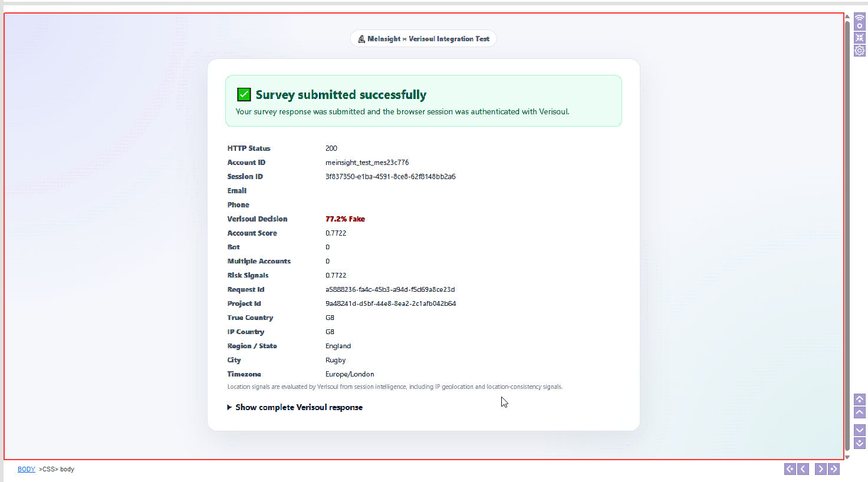The height and width of the screenshot is (482, 868).
Task: Click the HTTP Status value 200
Action: click(331, 148)
